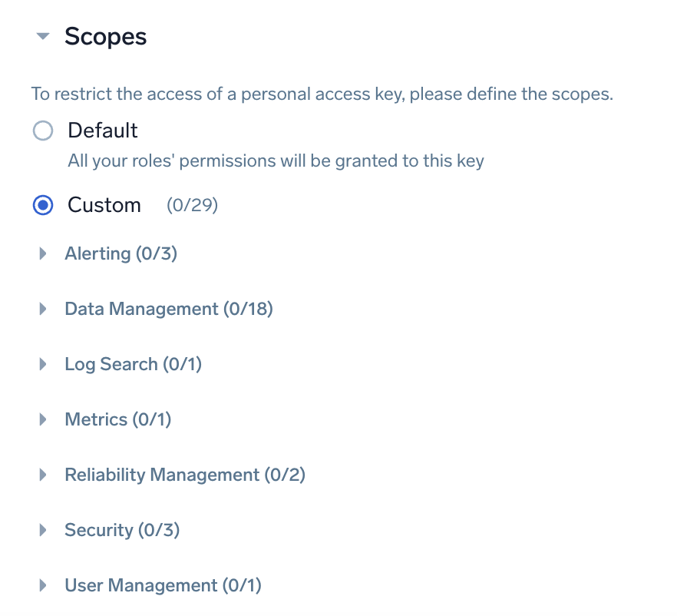Expand the User Management scope category
Viewport: 677px width, 616px height.
pos(43,585)
